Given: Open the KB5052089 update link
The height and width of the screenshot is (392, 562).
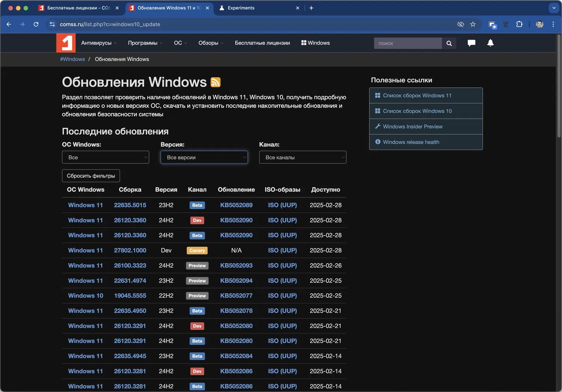Looking at the screenshot, I should (x=236, y=205).
